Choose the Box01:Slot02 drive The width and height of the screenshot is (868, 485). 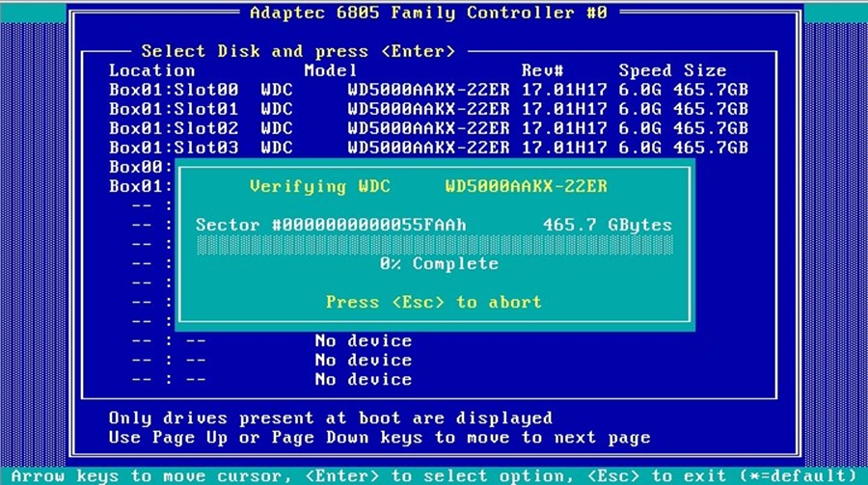click(x=428, y=128)
